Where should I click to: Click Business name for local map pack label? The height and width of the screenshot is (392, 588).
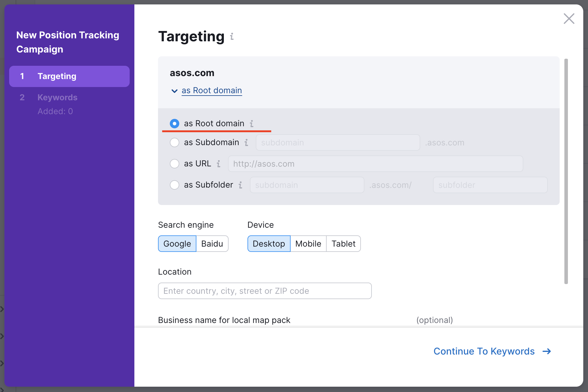coord(224,320)
